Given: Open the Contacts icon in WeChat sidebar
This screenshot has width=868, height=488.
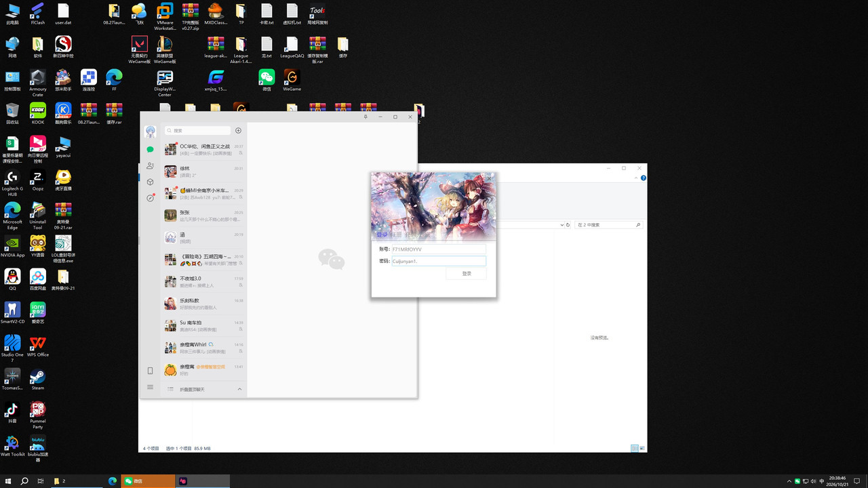Looking at the screenshot, I should 150,165.
